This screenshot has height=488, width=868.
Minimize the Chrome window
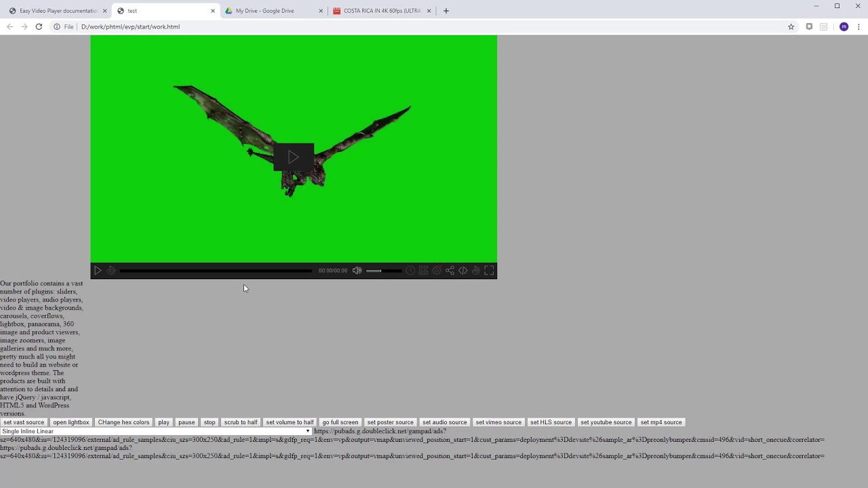[x=816, y=6]
